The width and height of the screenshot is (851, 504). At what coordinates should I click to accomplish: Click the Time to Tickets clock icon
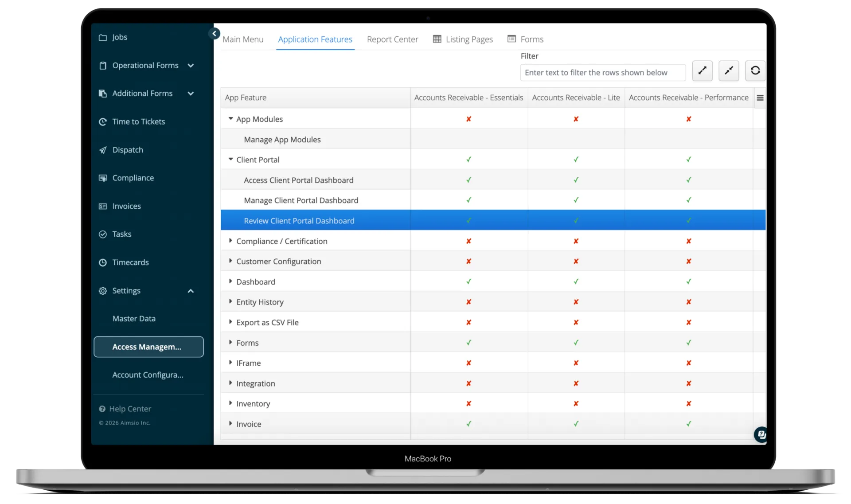tap(103, 121)
